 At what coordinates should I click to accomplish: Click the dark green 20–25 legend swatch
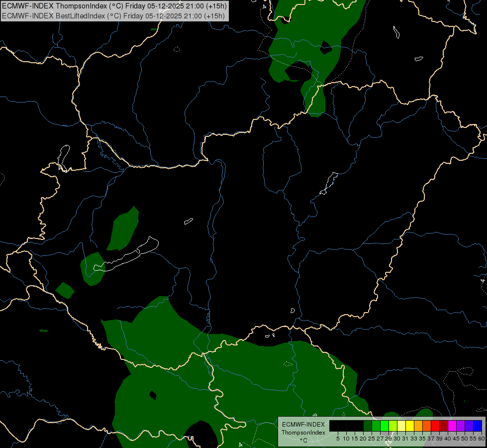coord(368,426)
